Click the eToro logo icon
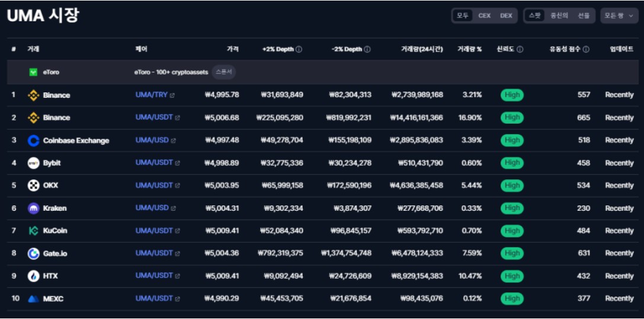644x319 pixels. [33, 72]
